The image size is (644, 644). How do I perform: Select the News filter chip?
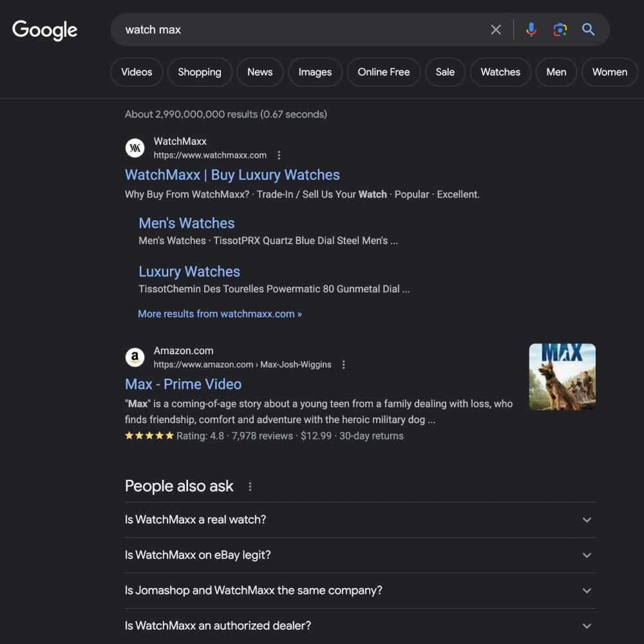(x=260, y=72)
